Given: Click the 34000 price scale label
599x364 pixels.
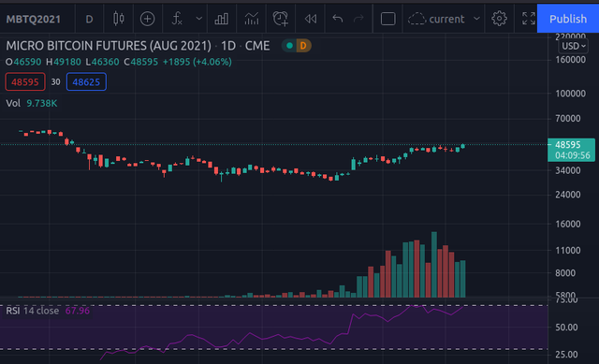Looking at the screenshot, I should pyautogui.click(x=568, y=170).
